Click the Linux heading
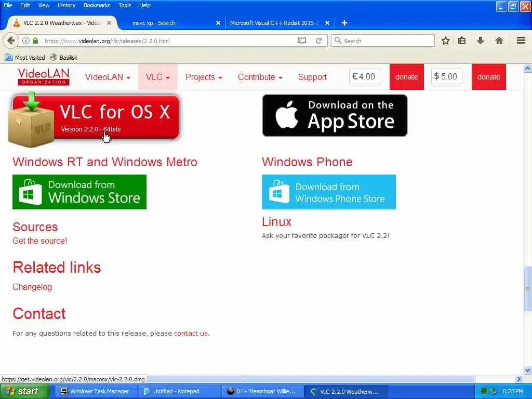This screenshot has height=399, width=532. 276,221
